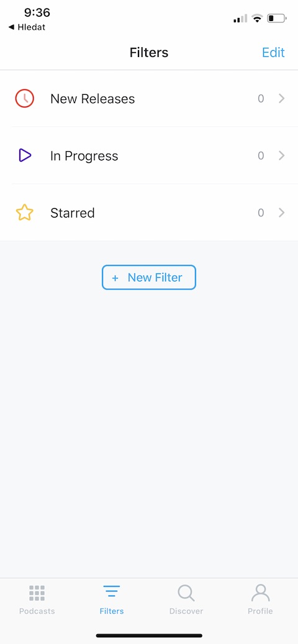
Task: Open the Profile person icon
Action: point(260,593)
